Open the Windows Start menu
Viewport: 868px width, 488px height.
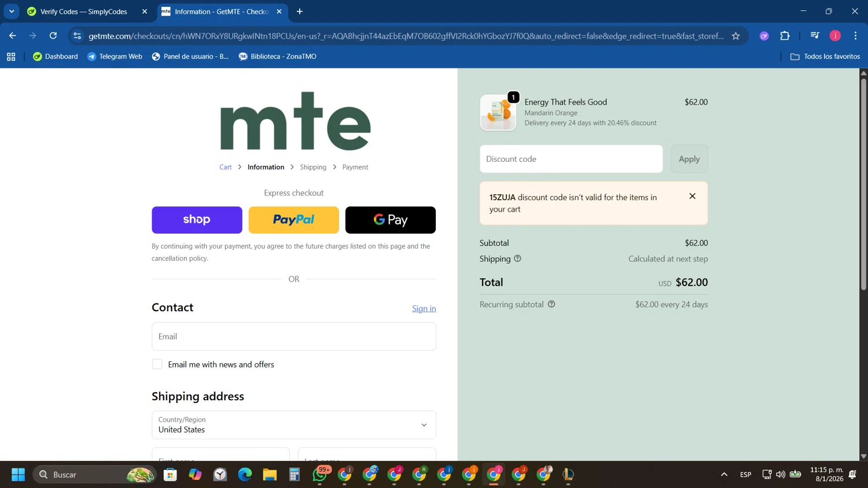click(x=18, y=475)
